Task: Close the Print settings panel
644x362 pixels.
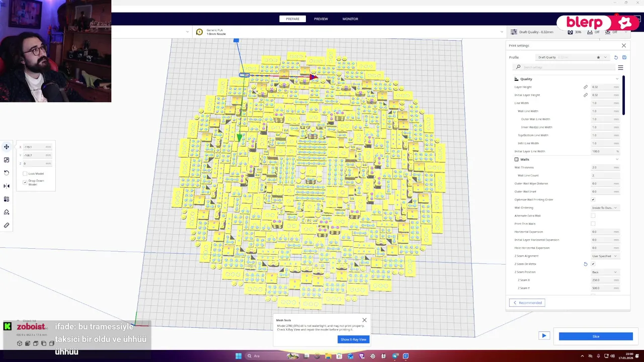Action: [x=624, y=46]
